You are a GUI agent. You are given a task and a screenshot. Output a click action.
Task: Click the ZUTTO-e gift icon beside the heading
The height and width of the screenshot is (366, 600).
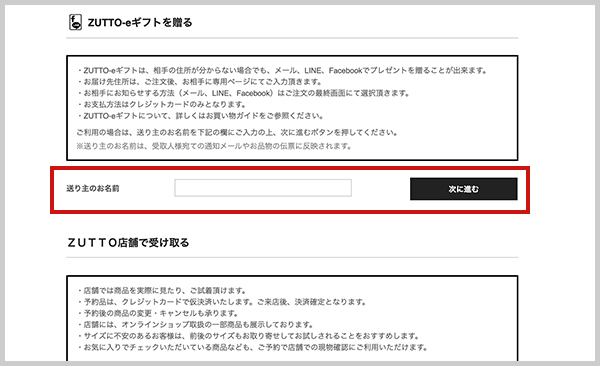pos(75,22)
